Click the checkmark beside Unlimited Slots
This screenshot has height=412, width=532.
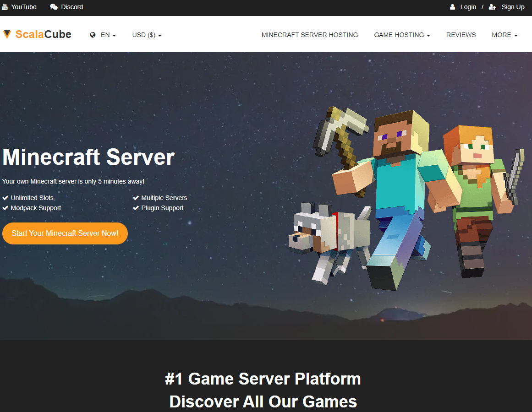click(5, 198)
